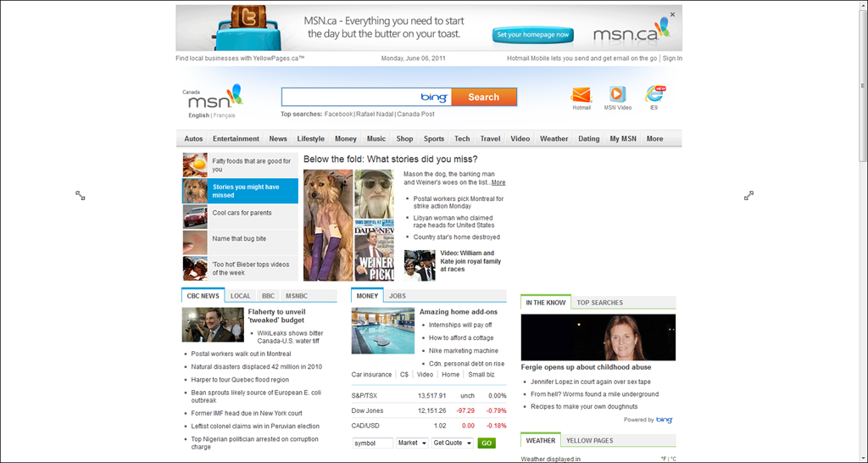Click the Rafael Nadal top search link
The height and width of the screenshot is (463, 868).
point(375,114)
